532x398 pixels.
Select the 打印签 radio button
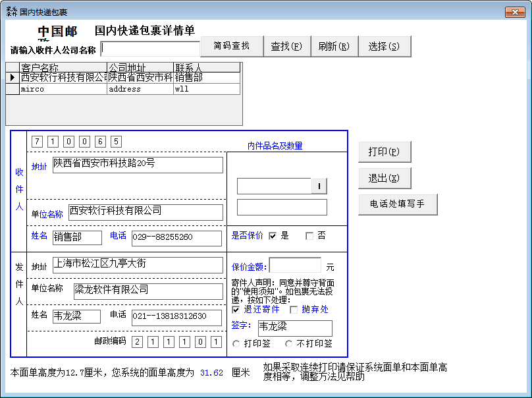236,344
